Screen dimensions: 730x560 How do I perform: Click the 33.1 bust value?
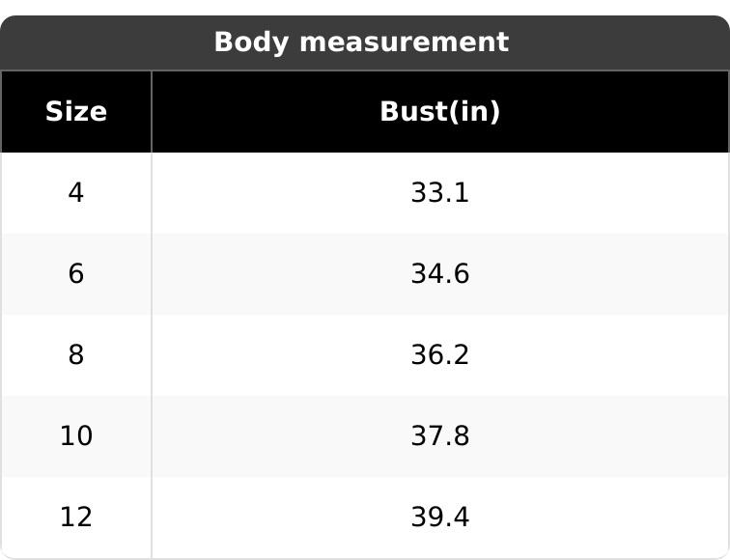click(440, 193)
